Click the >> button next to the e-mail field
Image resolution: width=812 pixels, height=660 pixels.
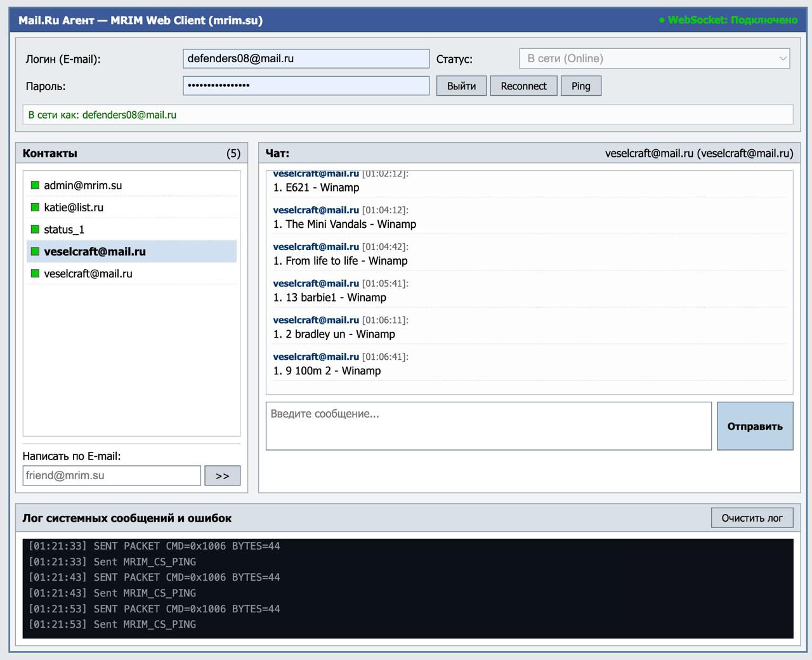[222, 476]
